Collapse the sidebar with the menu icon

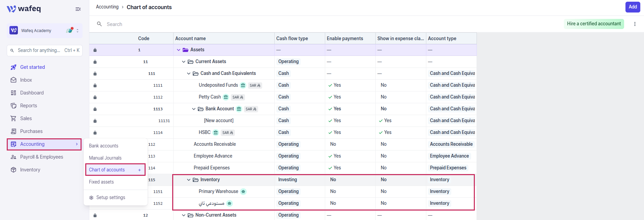[x=78, y=9]
